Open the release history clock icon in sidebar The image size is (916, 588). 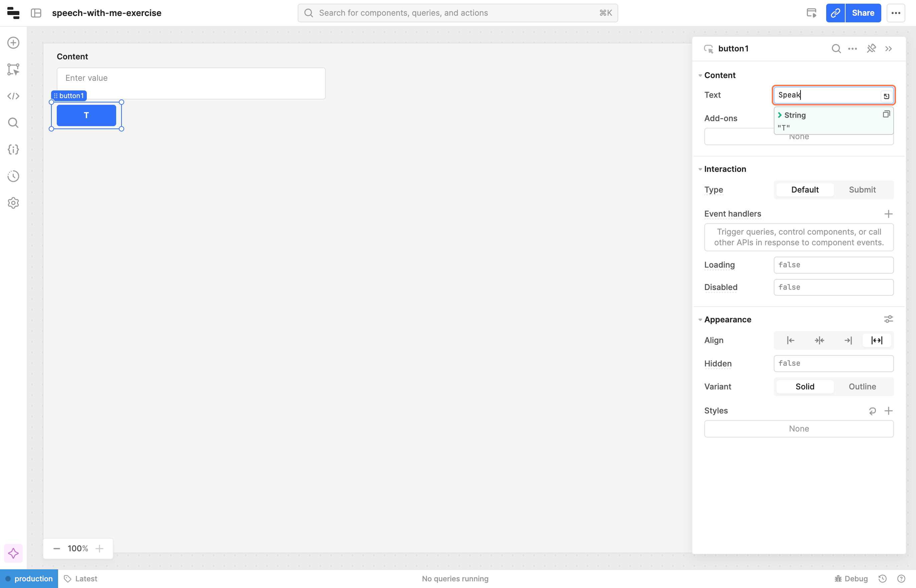[13, 177]
